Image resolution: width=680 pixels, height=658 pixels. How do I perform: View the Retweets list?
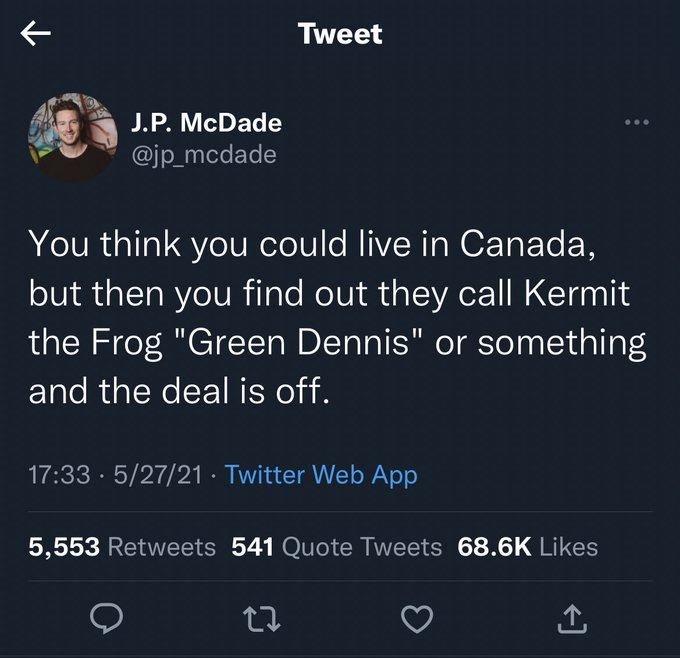click(160, 547)
